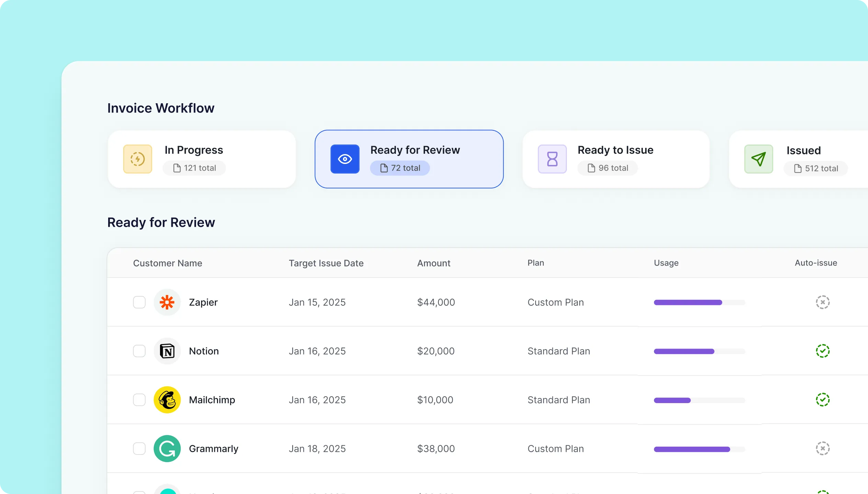Switch to the Ready to Issue tab
The height and width of the screenshot is (494, 868).
[x=616, y=159]
